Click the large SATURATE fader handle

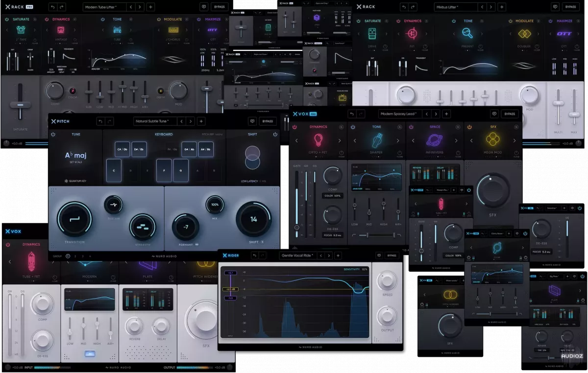point(20,105)
